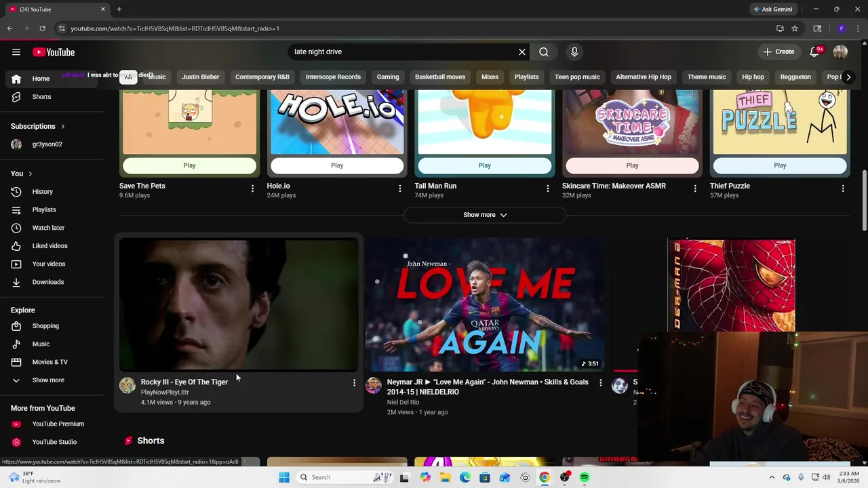Open the account avatar menu
Screen dimensions: 868x488
coord(840,52)
